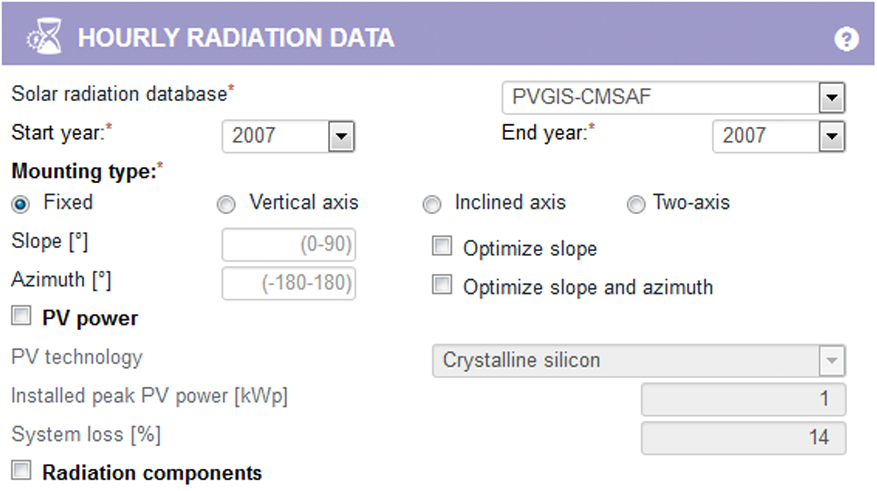Focus the Azimuth input field
877x491 pixels.
coord(289,284)
